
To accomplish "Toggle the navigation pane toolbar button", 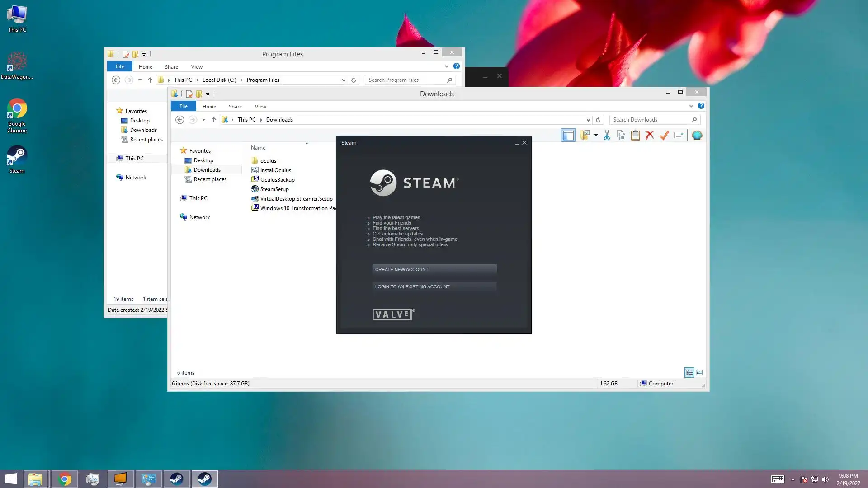I will pos(568,135).
